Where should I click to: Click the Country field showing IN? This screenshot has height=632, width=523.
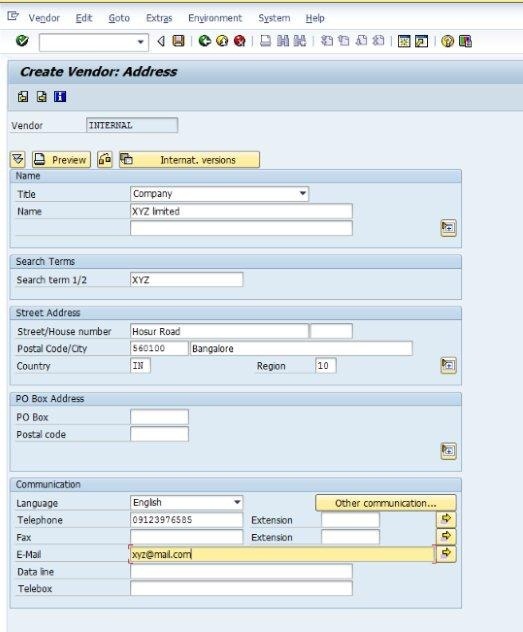pyautogui.click(x=140, y=366)
